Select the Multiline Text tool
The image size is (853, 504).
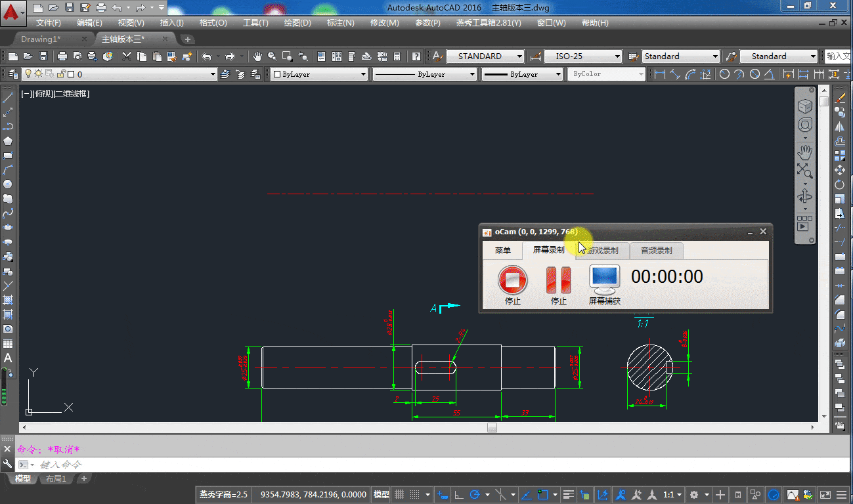click(x=8, y=358)
